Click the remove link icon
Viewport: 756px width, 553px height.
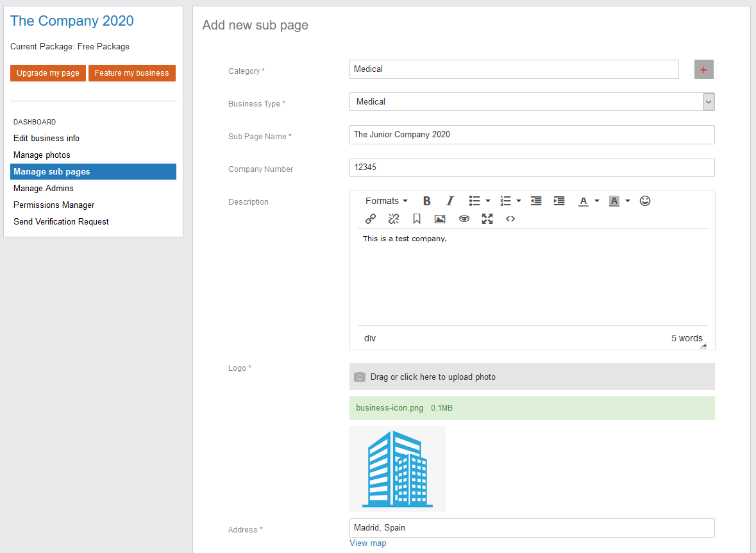(394, 219)
